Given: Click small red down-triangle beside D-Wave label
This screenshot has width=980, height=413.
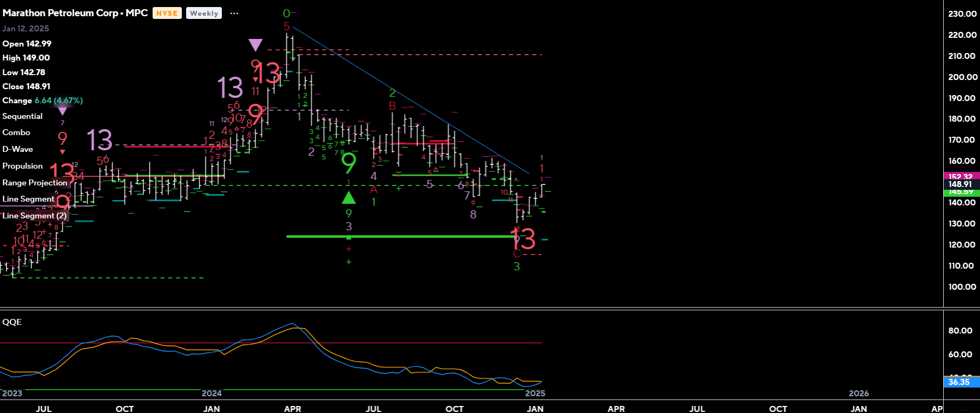Looking at the screenshot, I should coord(62,152).
